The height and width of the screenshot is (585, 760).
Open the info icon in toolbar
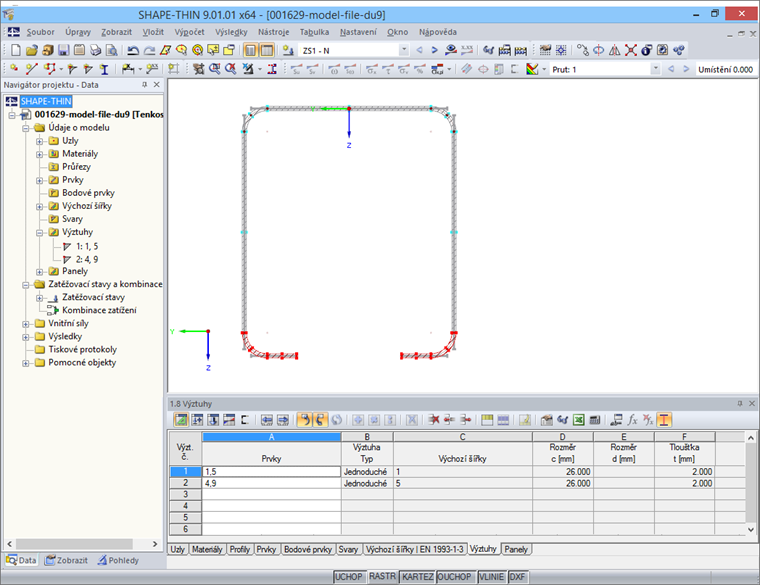tap(647, 50)
